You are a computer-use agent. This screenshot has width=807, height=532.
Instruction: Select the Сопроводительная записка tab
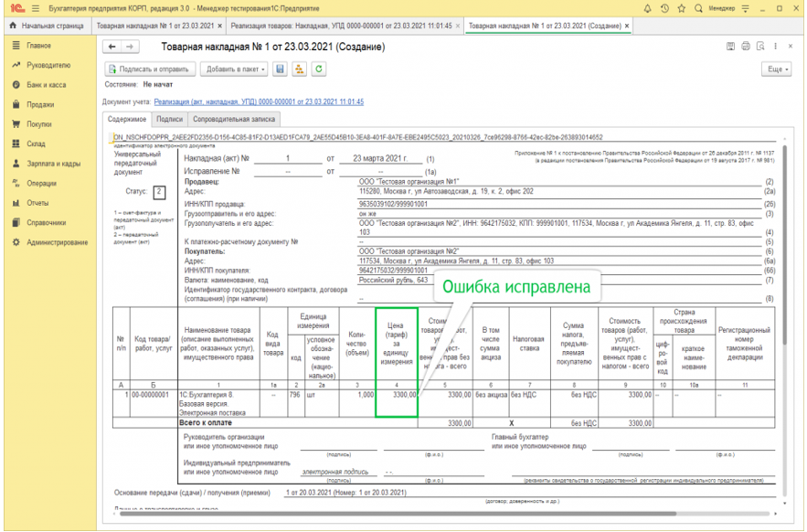[x=234, y=119]
